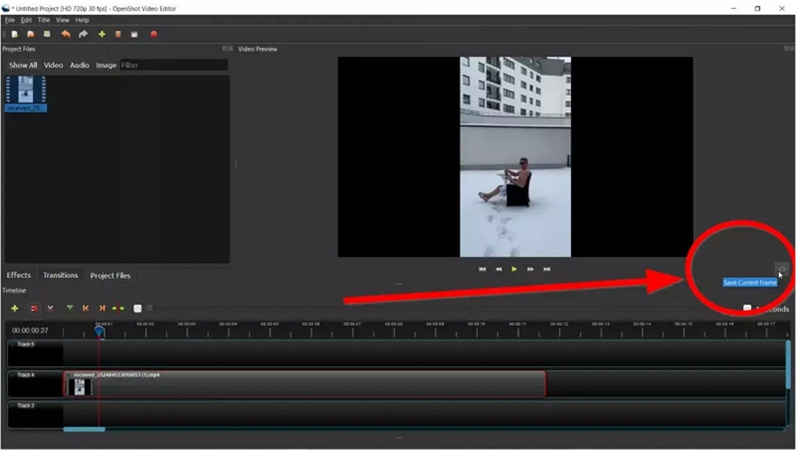
Task: Add a marker with green arrow icon
Action: [x=69, y=308]
